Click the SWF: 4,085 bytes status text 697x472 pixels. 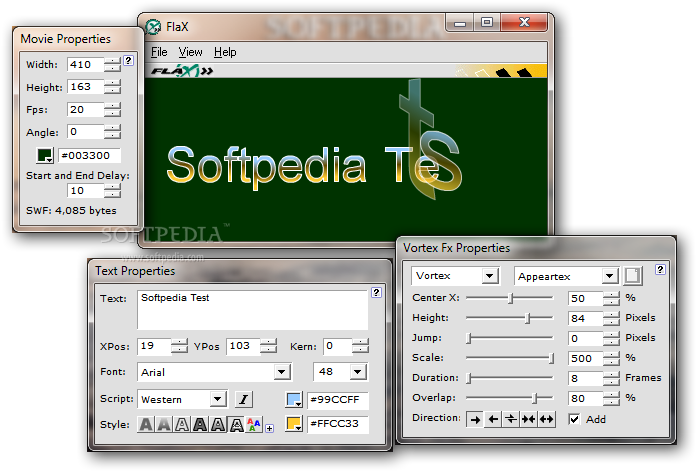71,211
